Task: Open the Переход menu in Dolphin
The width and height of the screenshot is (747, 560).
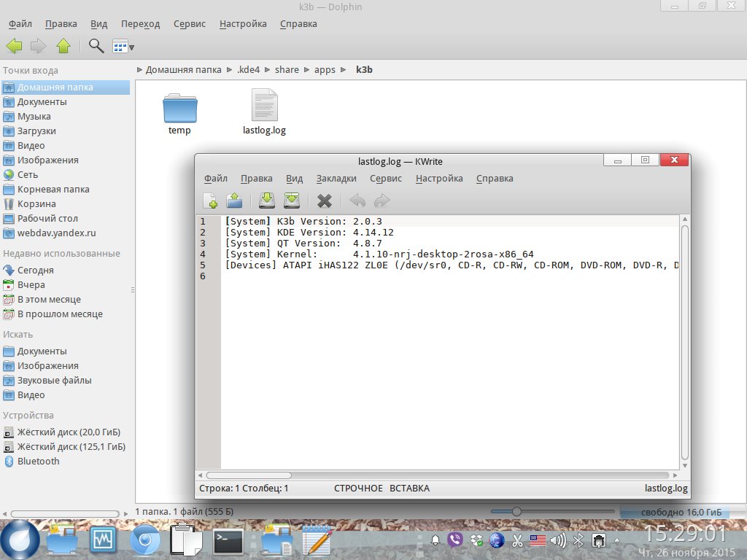Action: (140, 24)
